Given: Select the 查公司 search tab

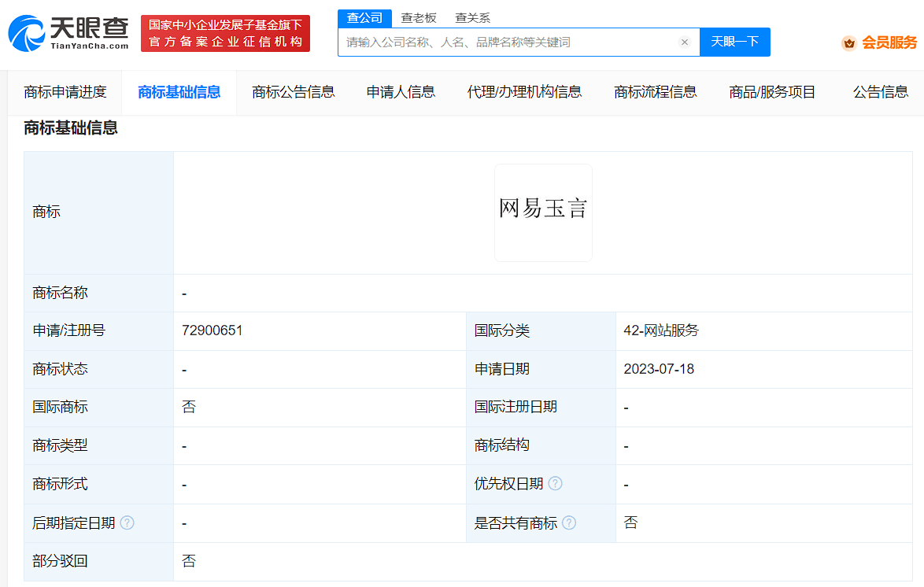Looking at the screenshot, I should coord(364,17).
